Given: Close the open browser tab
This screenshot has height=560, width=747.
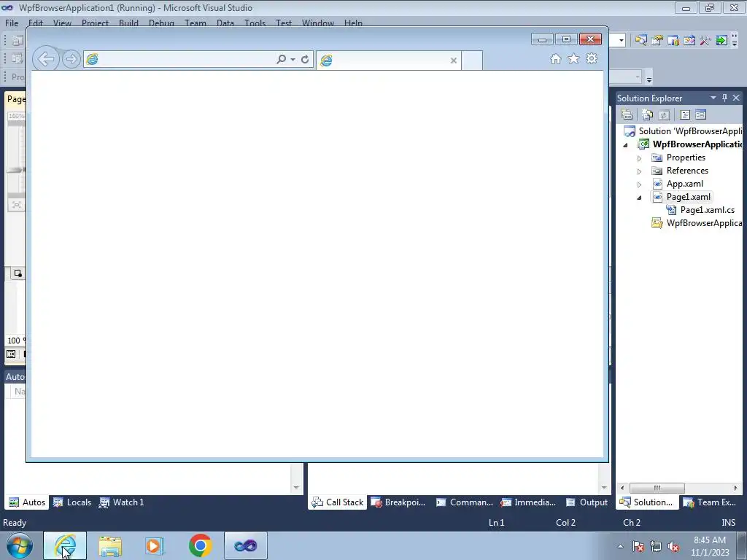Looking at the screenshot, I should point(454,61).
